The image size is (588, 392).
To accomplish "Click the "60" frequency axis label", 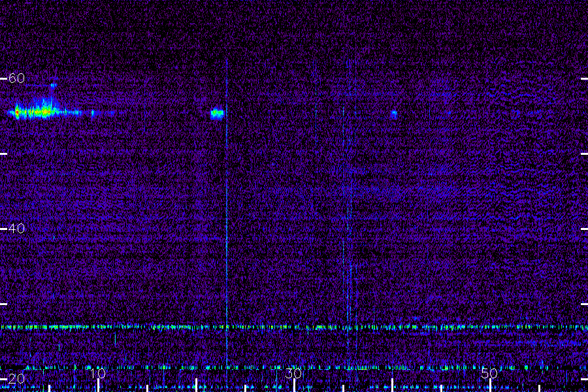I will tap(16, 78).
